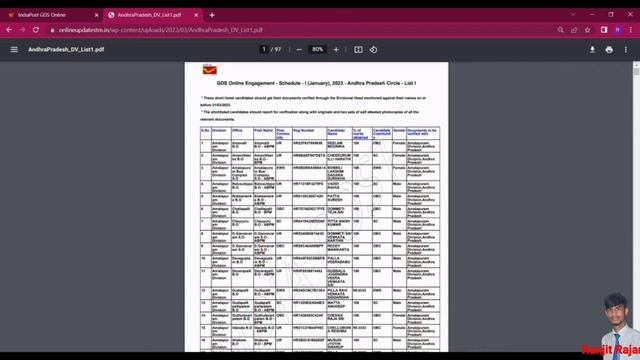The image size is (640, 360).
Task: Open the Chrome side panel
Action: (x=604, y=30)
